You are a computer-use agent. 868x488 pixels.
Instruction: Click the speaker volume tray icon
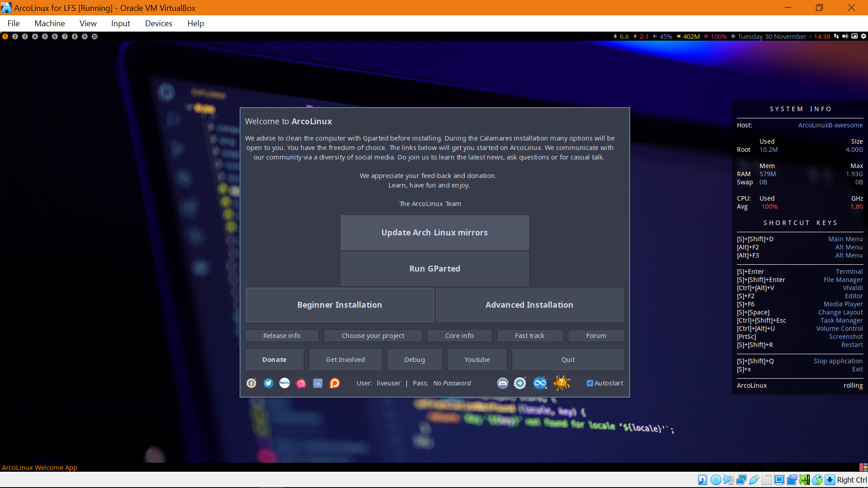pyautogui.click(x=845, y=37)
